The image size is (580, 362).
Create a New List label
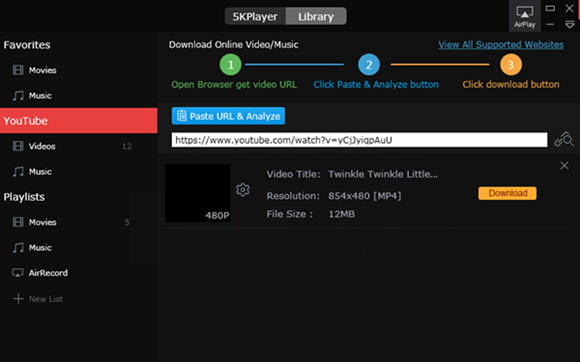click(x=46, y=299)
